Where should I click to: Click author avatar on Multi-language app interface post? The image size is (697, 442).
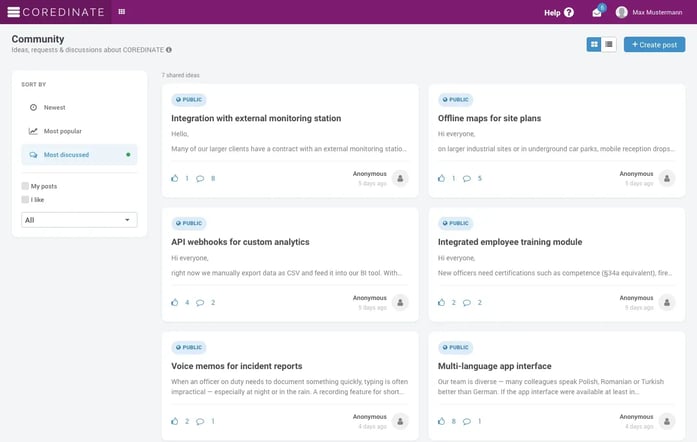click(667, 421)
